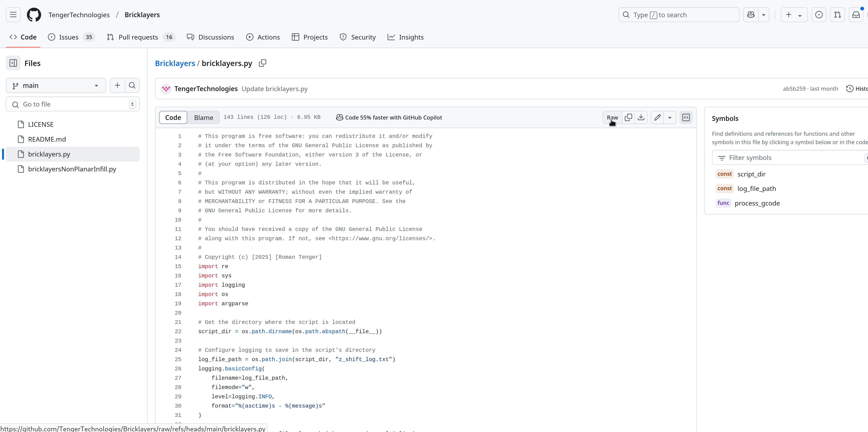This screenshot has height=432, width=868.
Task: Click line number 15
Action: [178, 266]
